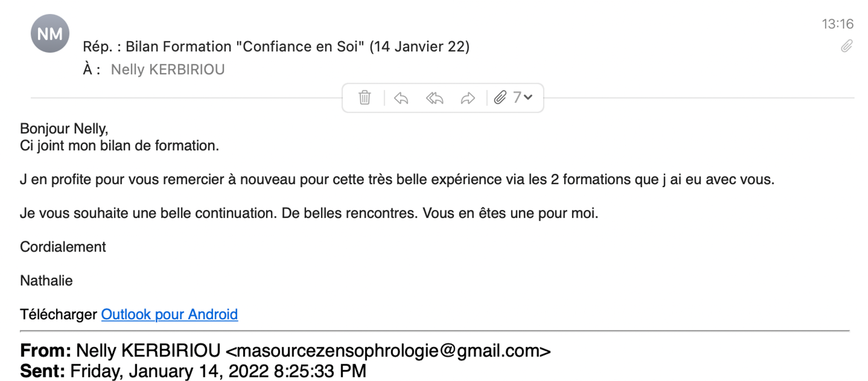The width and height of the screenshot is (868, 381).
Task: Click the sentence Ci joint mon bilan de formation
Action: (120, 145)
